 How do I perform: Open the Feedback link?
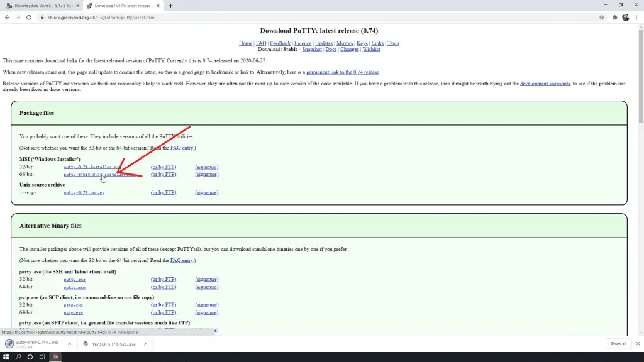pos(280,43)
